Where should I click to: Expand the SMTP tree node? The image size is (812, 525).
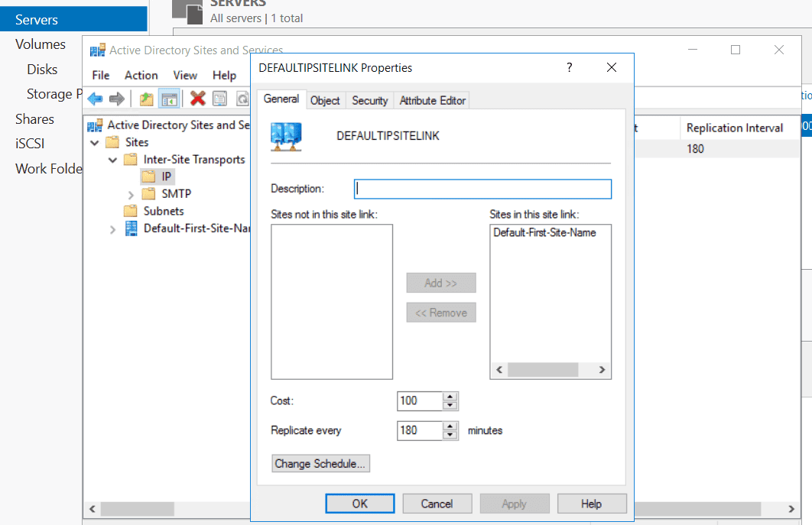tap(131, 195)
